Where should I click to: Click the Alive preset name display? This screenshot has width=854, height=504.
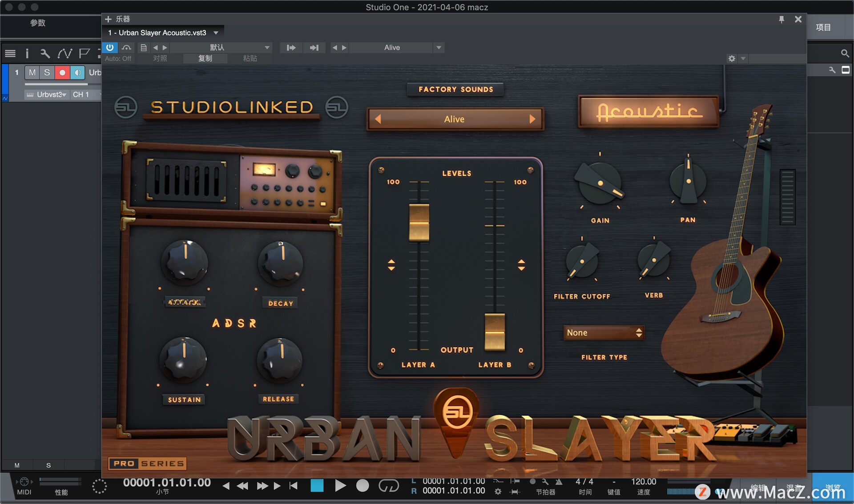pos(454,119)
